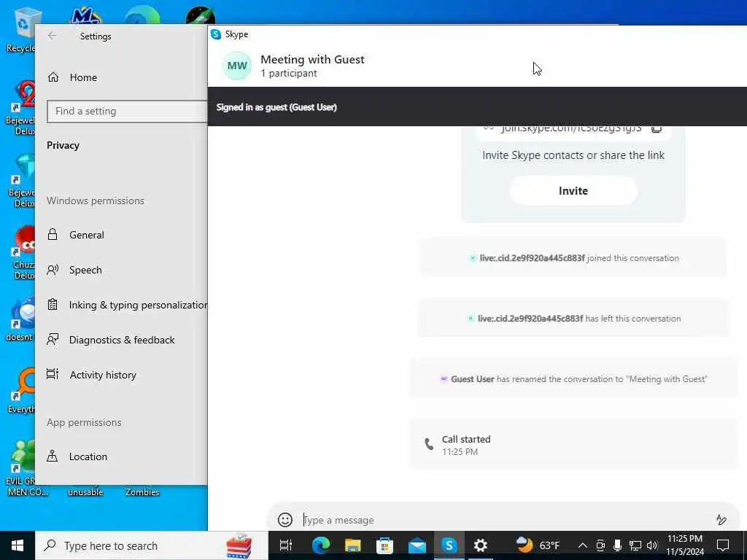Select the Zombies desktop shortcut

click(x=142, y=492)
